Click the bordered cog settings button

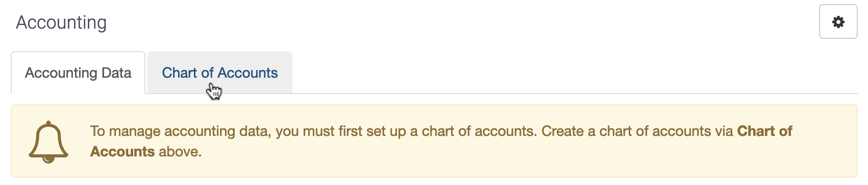pos(838,22)
